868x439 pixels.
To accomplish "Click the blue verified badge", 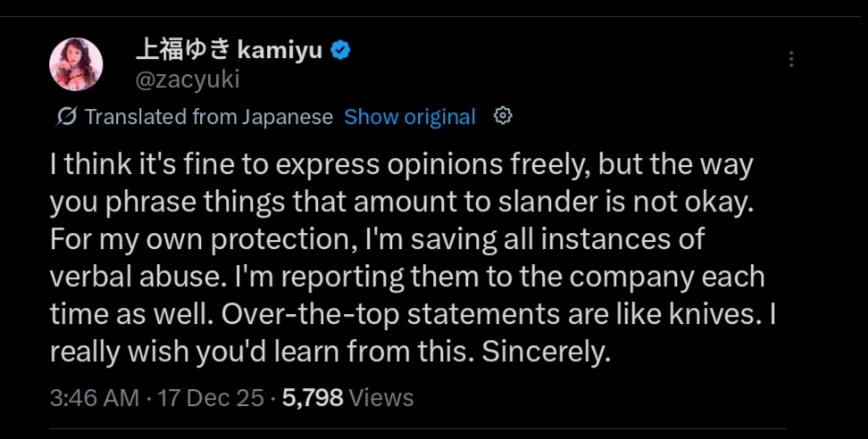I will (x=340, y=51).
